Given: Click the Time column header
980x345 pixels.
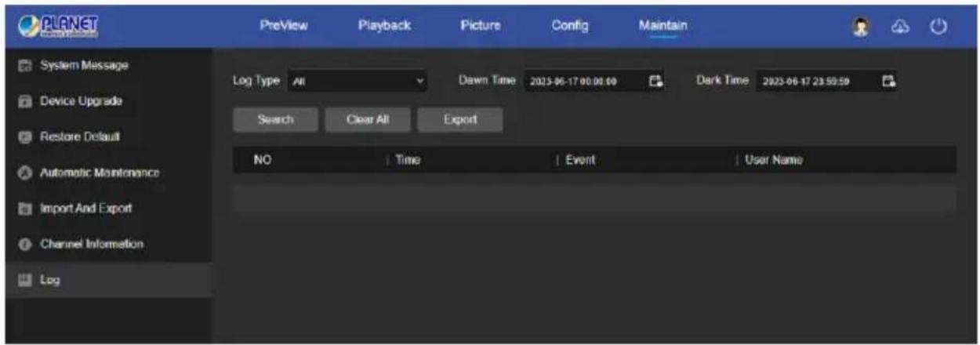Looking at the screenshot, I should pyautogui.click(x=408, y=160).
